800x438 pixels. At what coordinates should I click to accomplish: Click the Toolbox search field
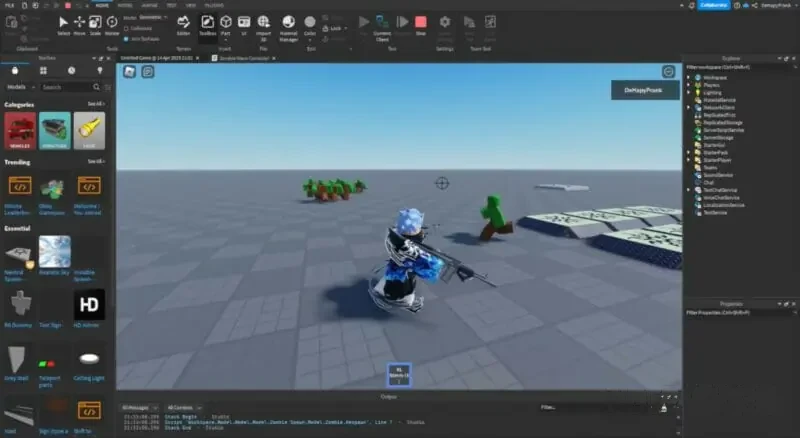pyautogui.click(x=66, y=87)
